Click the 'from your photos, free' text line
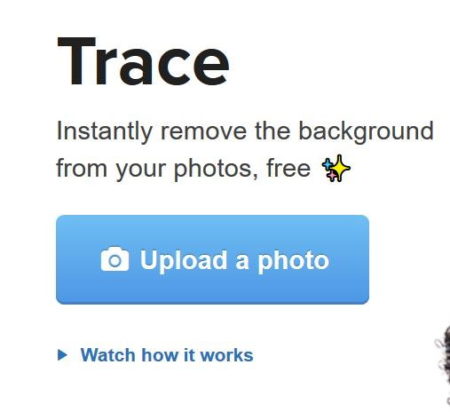This screenshot has width=450, height=412. point(183,168)
